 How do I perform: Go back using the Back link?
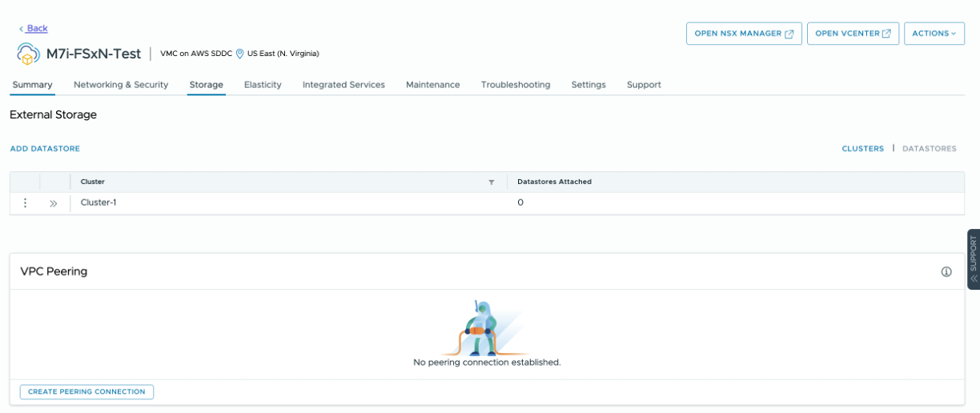pyautogui.click(x=33, y=28)
